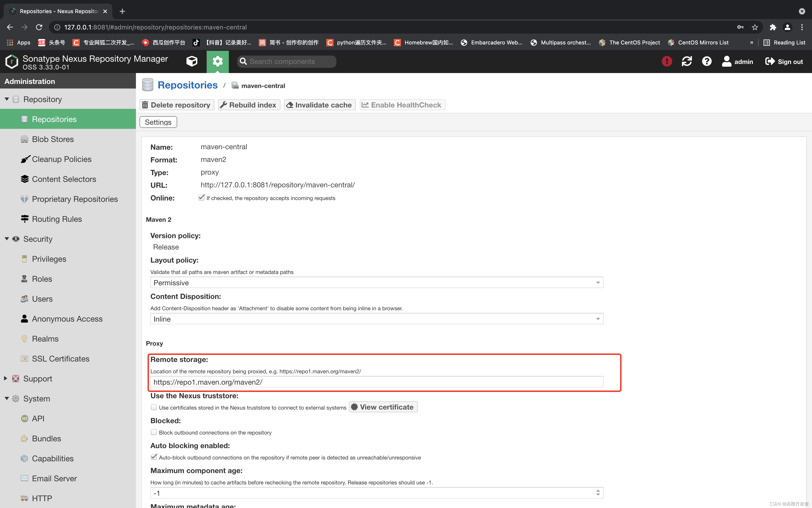This screenshot has width=812, height=508.
Task: Open the Layout policy Permissive dropdown
Action: (377, 283)
